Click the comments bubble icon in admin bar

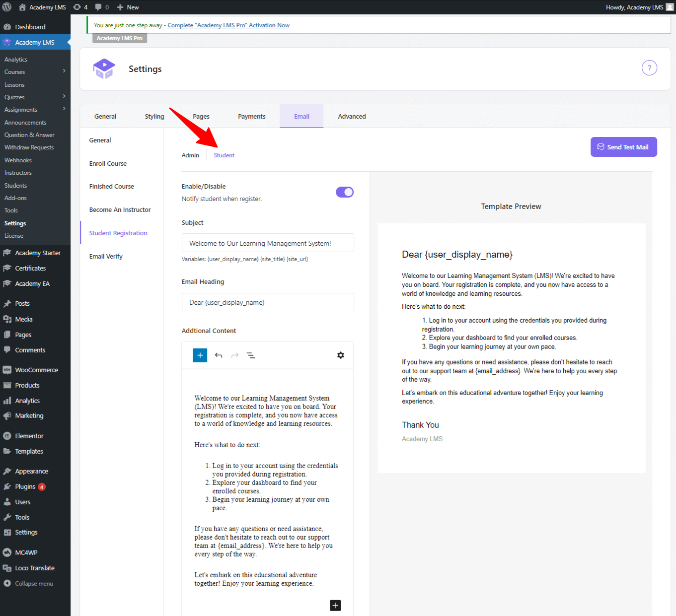tap(98, 7)
